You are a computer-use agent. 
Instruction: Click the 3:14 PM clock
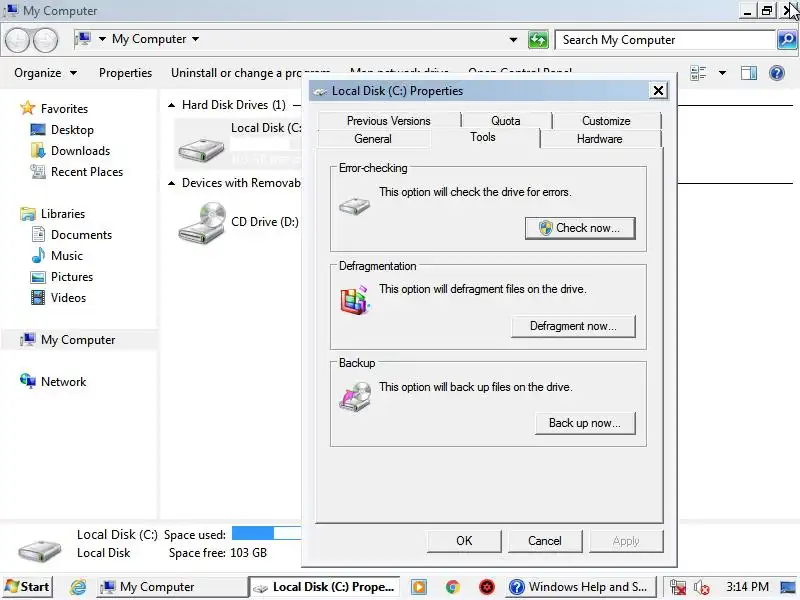(x=747, y=587)
